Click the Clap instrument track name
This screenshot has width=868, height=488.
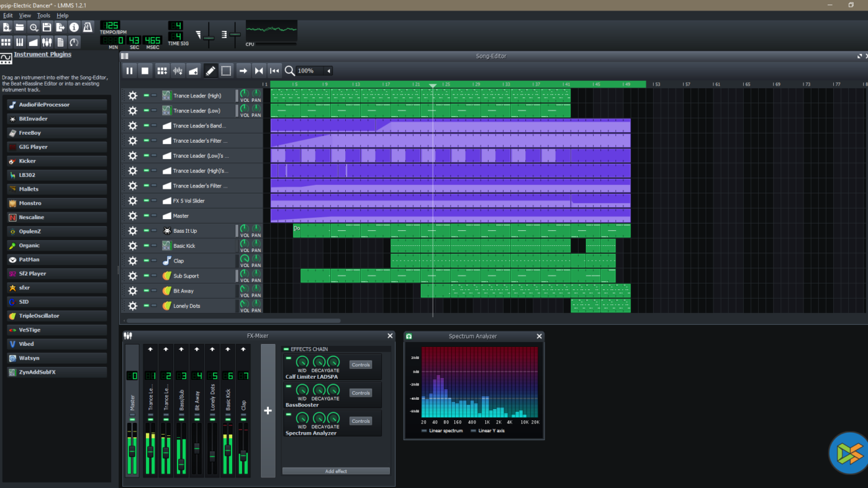tap(179, 261)
